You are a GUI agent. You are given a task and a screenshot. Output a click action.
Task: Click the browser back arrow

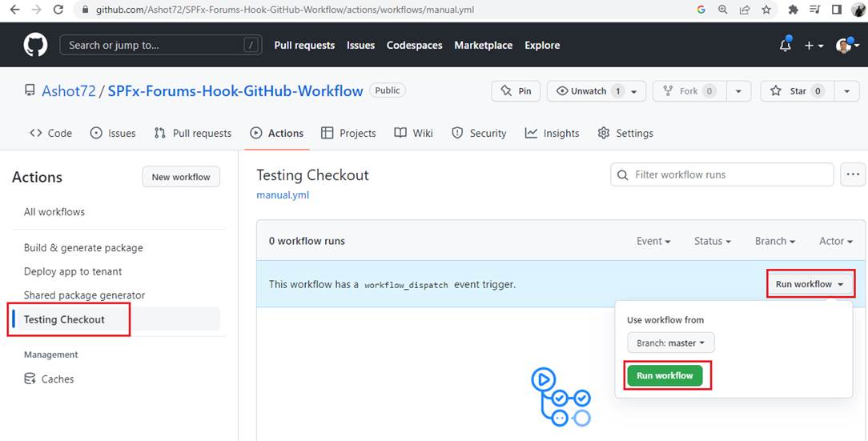point(14,10)
